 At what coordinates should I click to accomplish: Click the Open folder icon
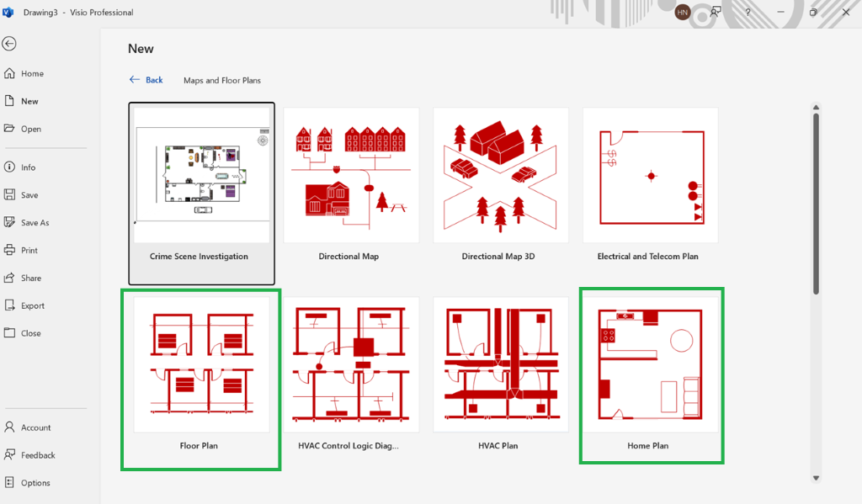click(x=9, y=128)
